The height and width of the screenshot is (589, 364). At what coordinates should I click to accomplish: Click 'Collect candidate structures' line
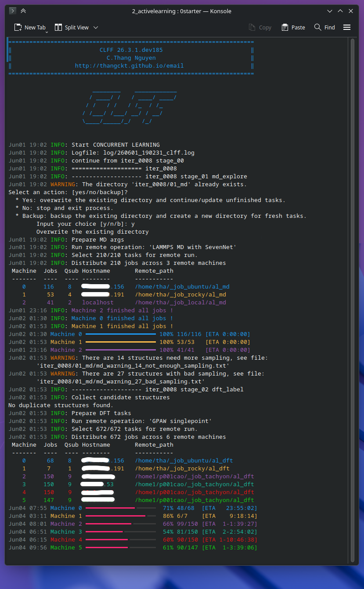pos(121,397)
